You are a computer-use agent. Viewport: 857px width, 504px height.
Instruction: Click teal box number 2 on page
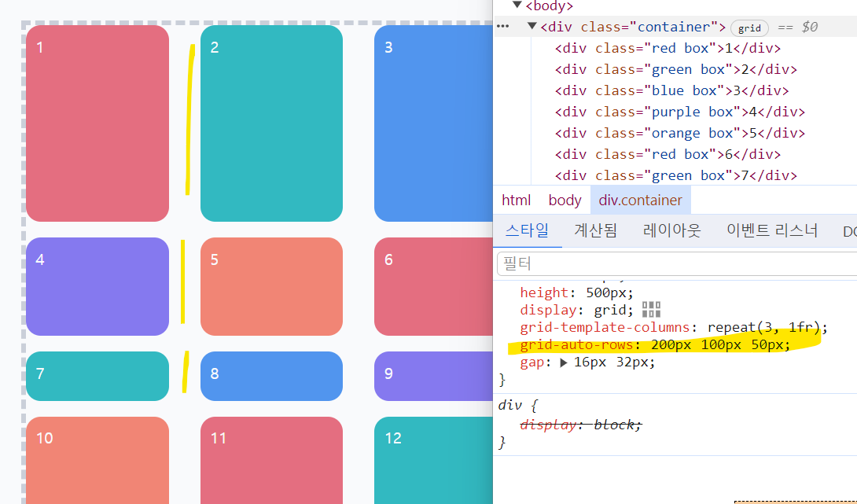(x=271, y=123)
